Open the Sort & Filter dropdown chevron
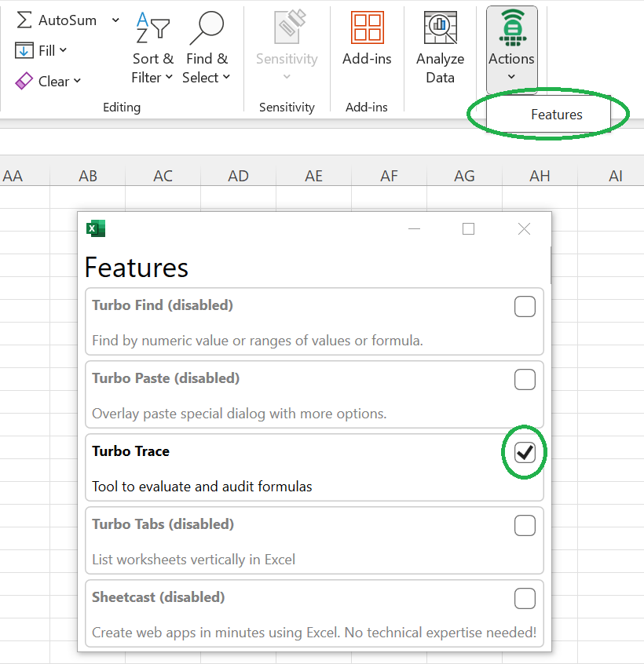The image size is (644, 664). click(x=169, y=77)
